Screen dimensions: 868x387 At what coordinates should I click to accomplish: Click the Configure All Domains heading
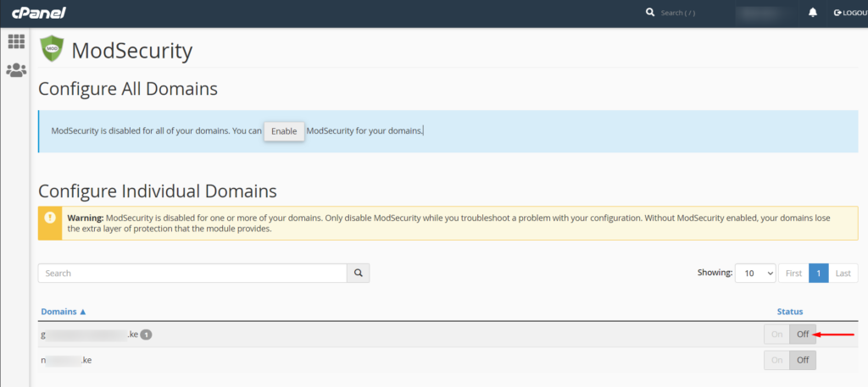tap(128, 89)
